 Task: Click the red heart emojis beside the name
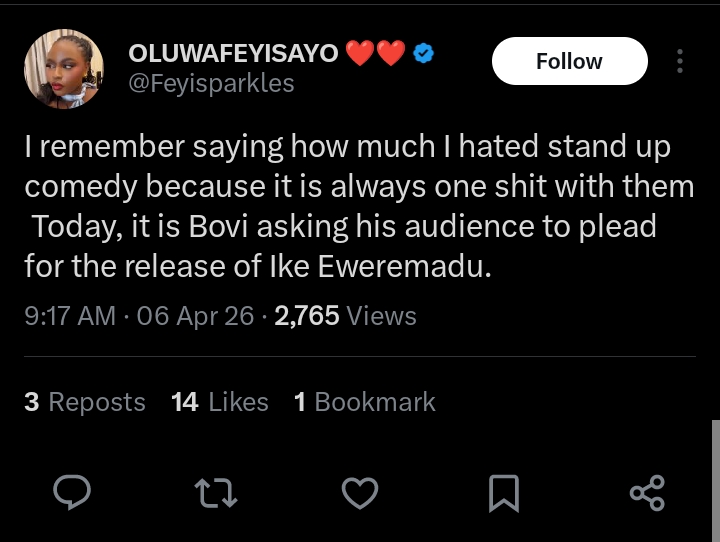375,54
